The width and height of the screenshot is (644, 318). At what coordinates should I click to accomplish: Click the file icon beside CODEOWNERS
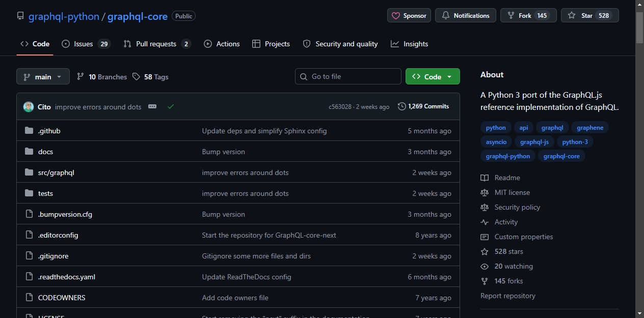tap(29, 298)
